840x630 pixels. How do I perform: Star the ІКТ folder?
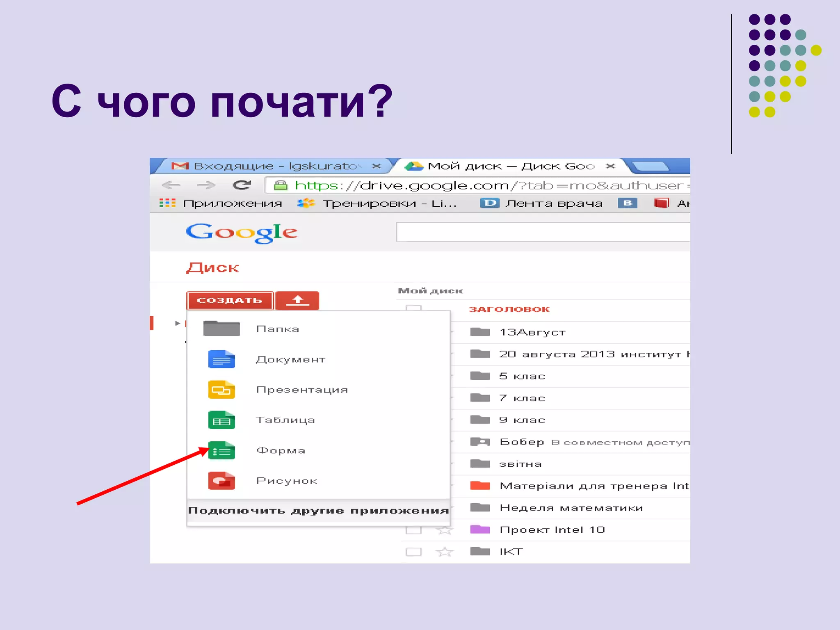tap(444, 552)
